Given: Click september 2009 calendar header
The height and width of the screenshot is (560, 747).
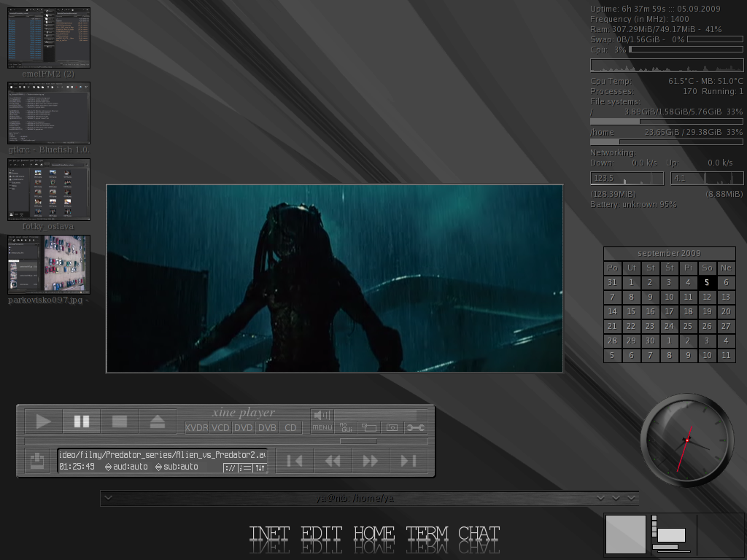Looking at the screenshot, I should click(670, 253).
